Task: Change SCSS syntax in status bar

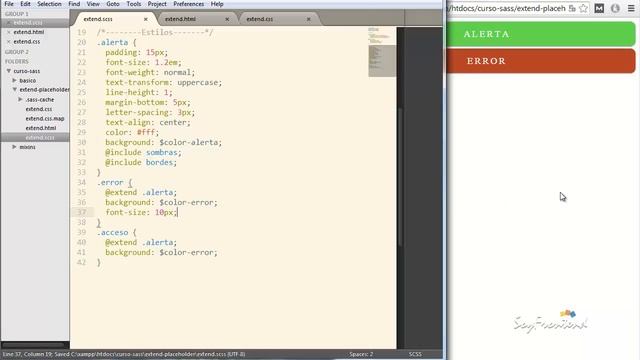Action: coord(415,354)
